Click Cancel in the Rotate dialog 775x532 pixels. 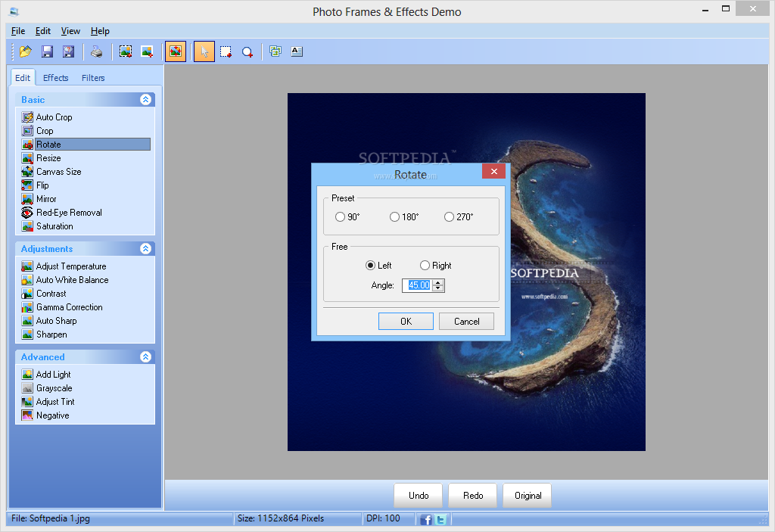(x=466, y=322)
